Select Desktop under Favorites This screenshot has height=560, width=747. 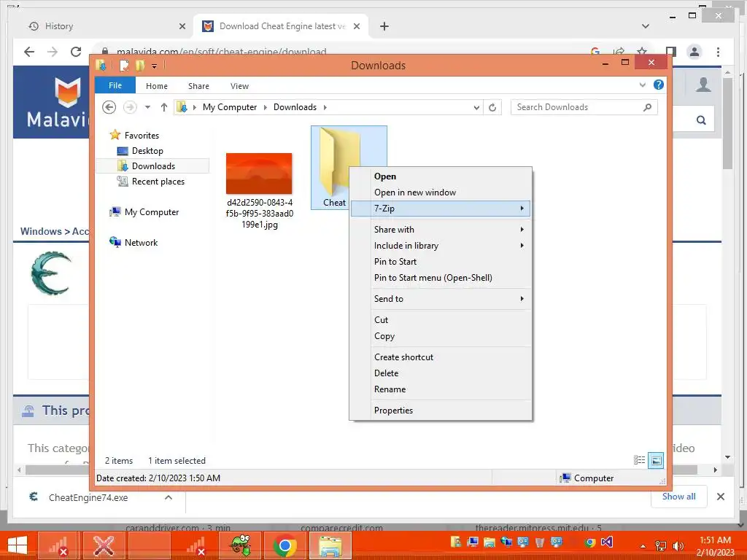[147, 150]
